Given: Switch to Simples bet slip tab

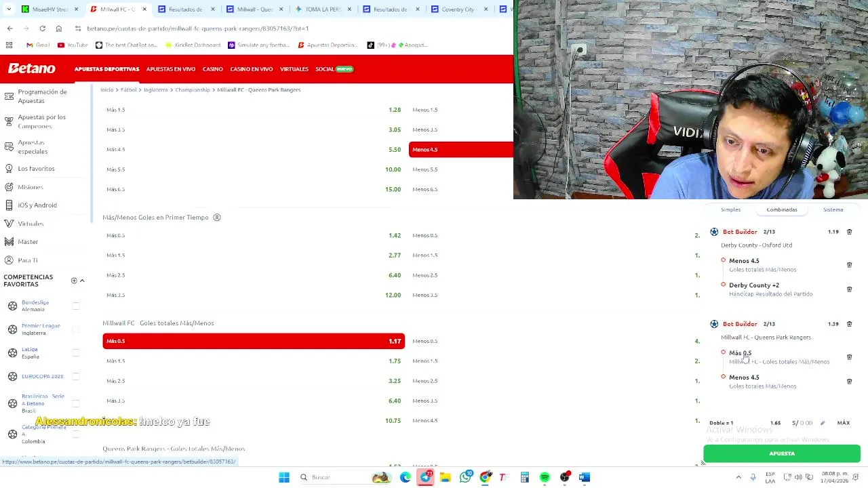Looking at the screenshot, I should click(730, 209).
